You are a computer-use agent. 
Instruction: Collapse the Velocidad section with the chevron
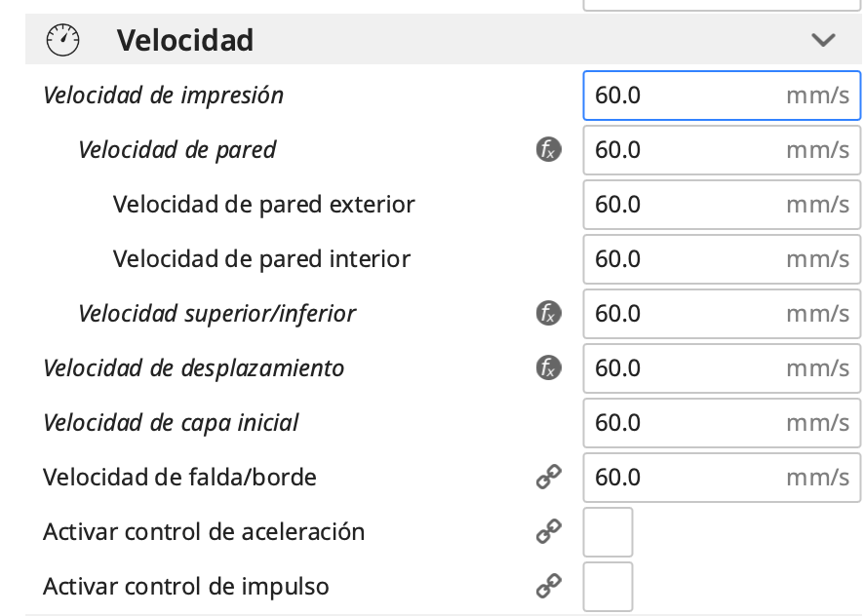point(823,40)
